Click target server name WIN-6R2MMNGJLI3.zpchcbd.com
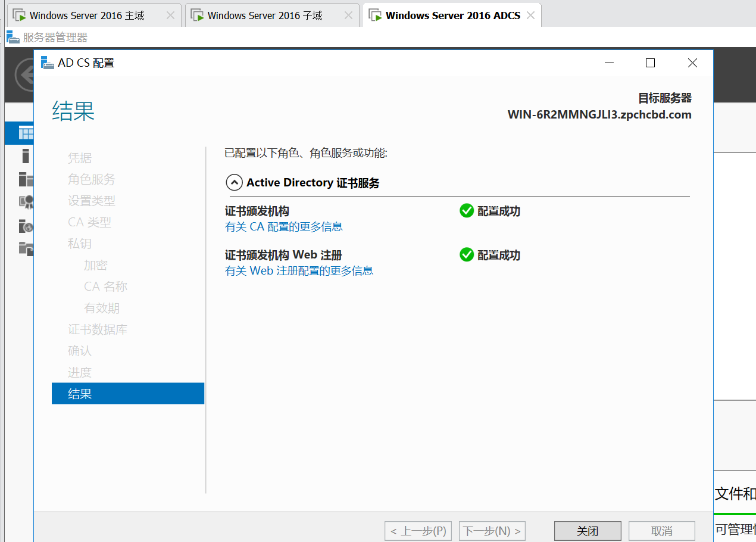The height and width of the screenshot is (542, 756). [x=599, y=114]
